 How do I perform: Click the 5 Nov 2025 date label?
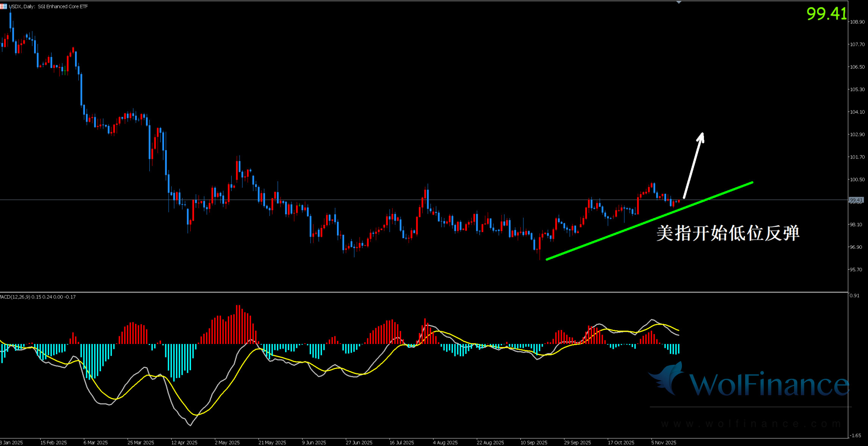(664, 443)
